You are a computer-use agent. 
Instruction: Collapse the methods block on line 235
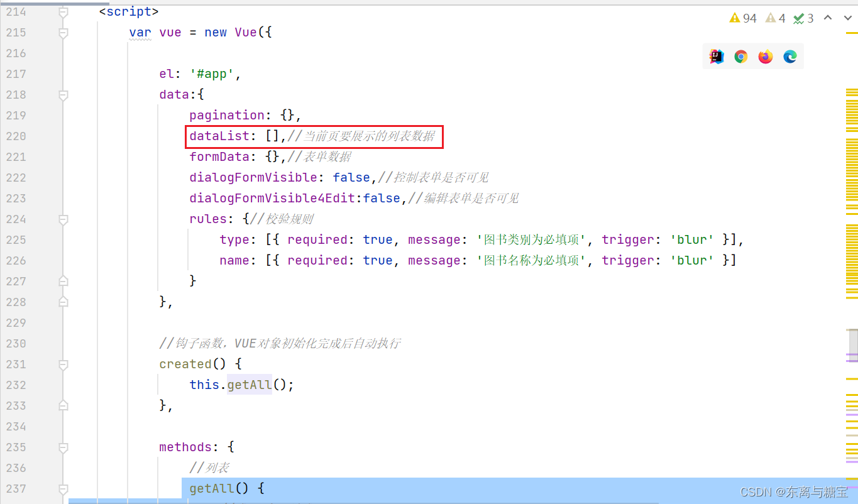point(63,447)
